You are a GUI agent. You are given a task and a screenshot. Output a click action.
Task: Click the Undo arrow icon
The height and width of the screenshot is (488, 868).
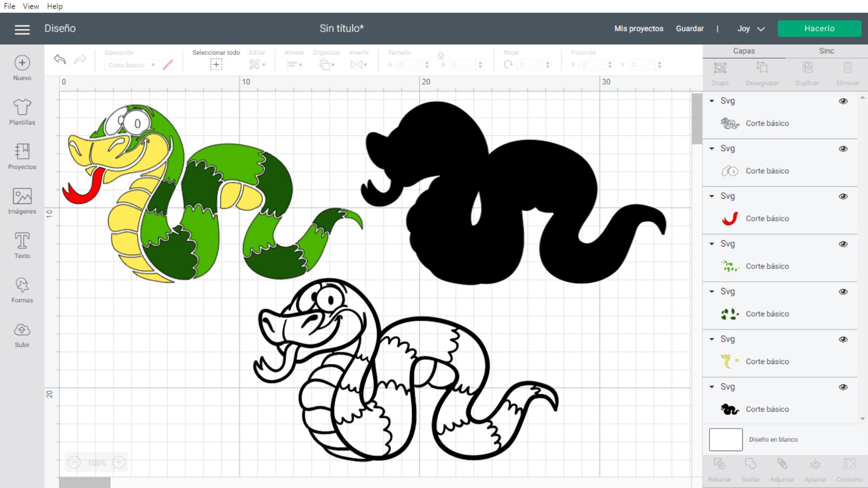point(59,59)
